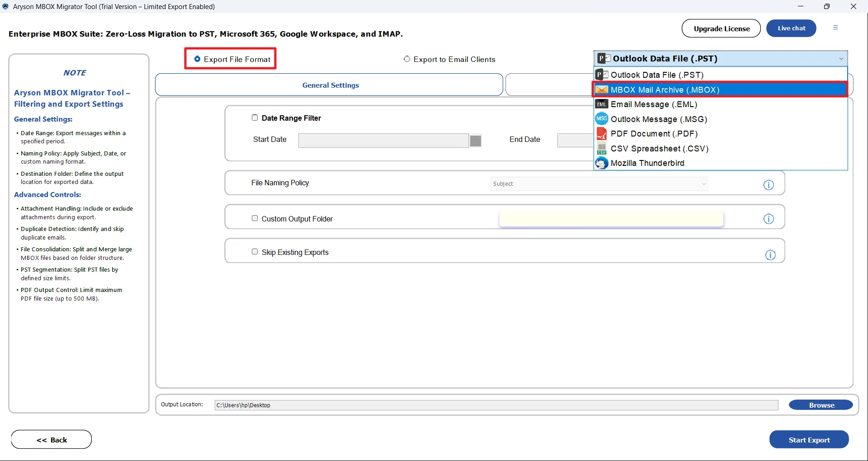Click the Output Location label
This screenshot has width=868, height=461.
point(182,405)
